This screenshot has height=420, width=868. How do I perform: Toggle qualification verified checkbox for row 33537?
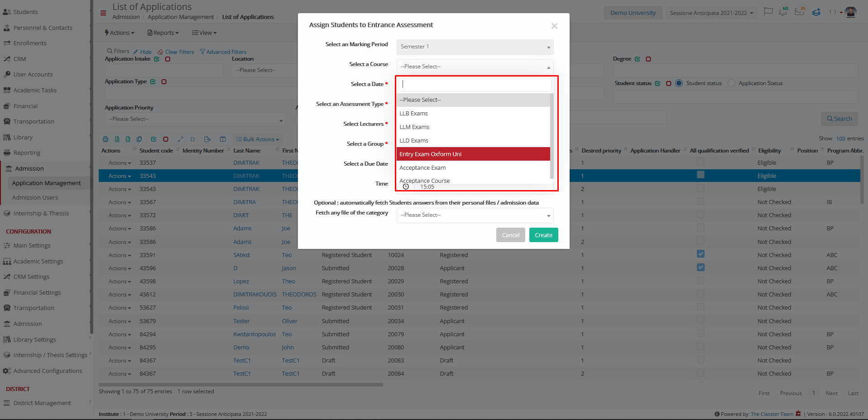[700, 162]
